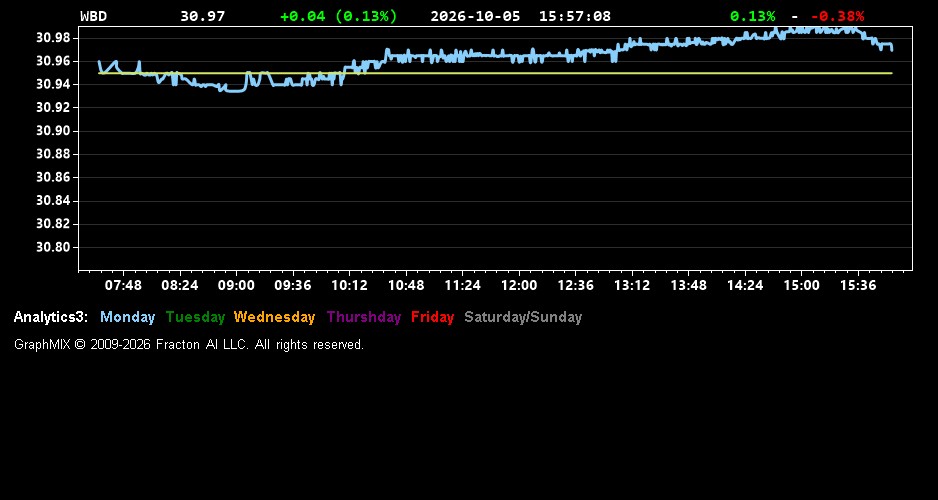
Task: Click the red -0.38% range low value
Action: [838, 16]
